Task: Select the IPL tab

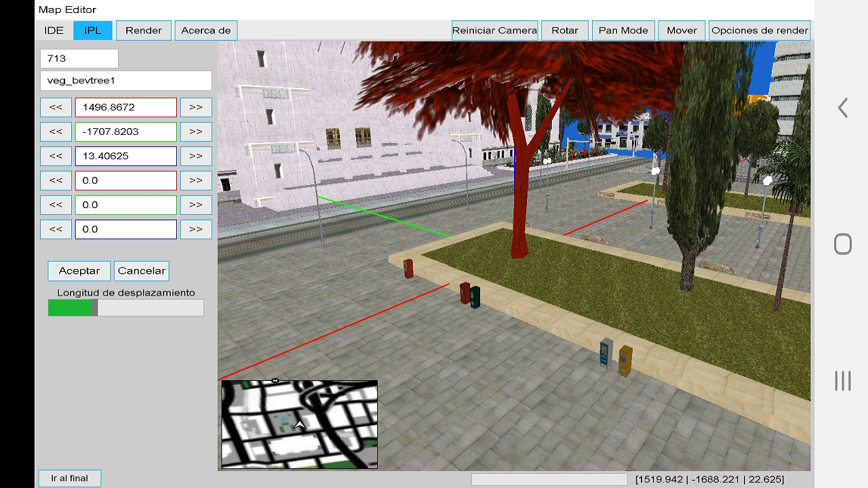Action: coord(93,30)
